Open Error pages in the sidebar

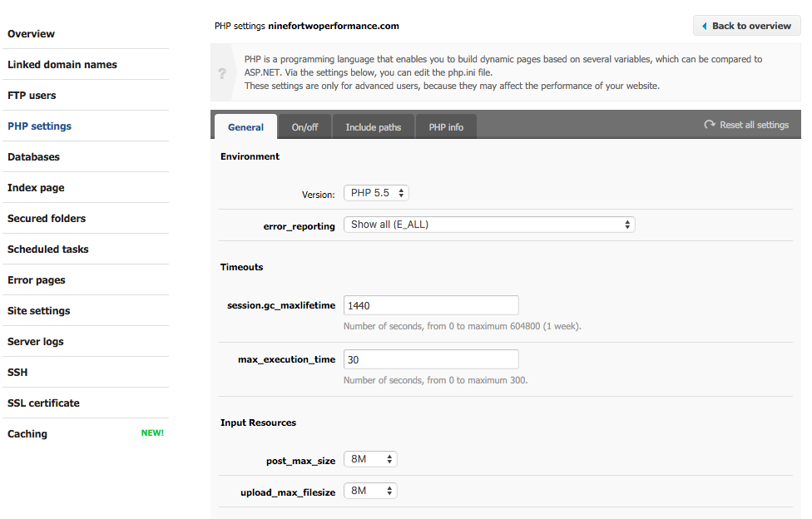[37, 279]
